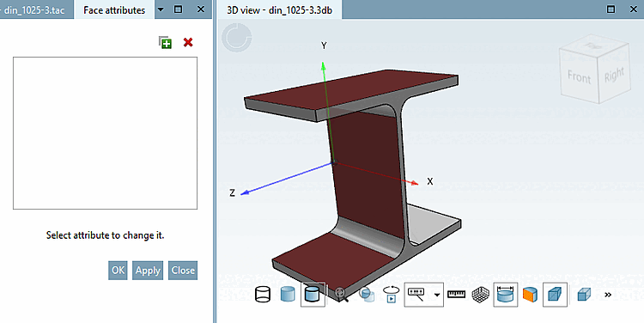Click the orange section cut icon
Screen dimensions: 644x323
pyautogui.click(x=530, y=295)
